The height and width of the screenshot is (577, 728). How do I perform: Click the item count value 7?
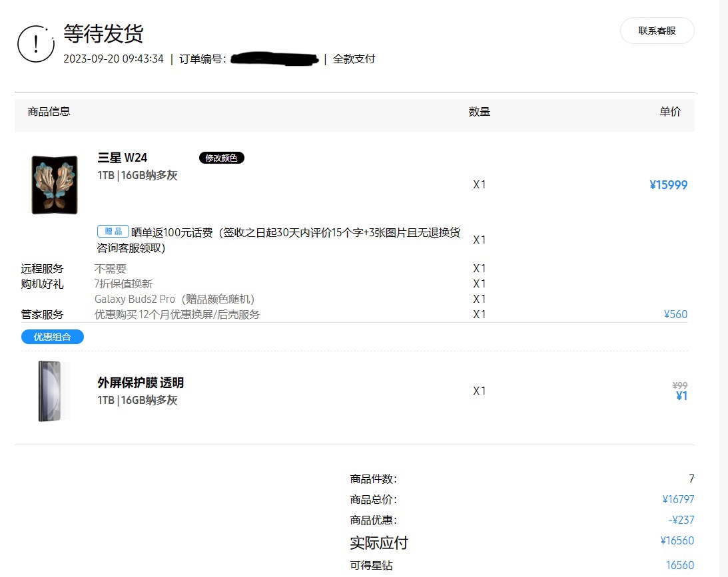(691, 479)
